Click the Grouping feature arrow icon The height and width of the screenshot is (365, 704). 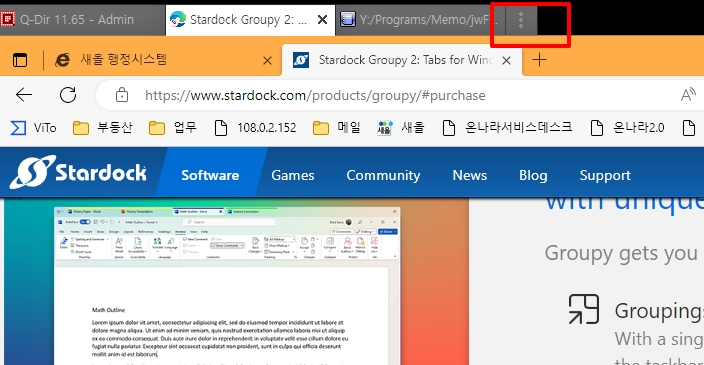pyautogui.click(x=584, y=309)
